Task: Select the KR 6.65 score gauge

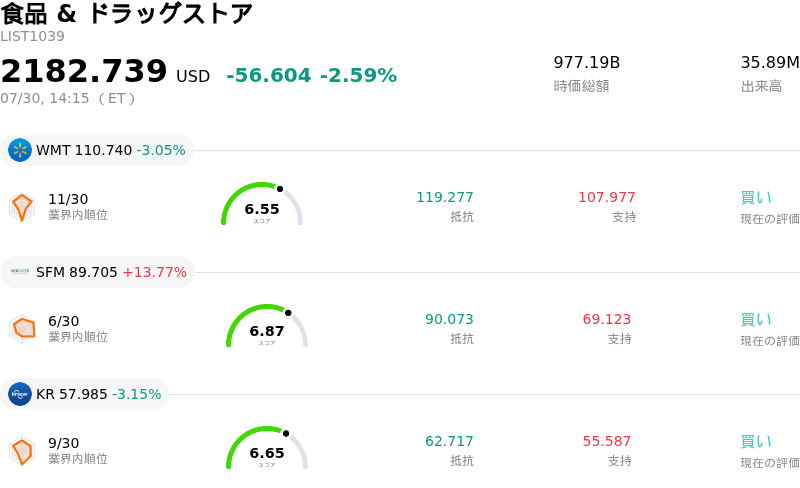Action: pyautogui.click(x=267, y=448)
